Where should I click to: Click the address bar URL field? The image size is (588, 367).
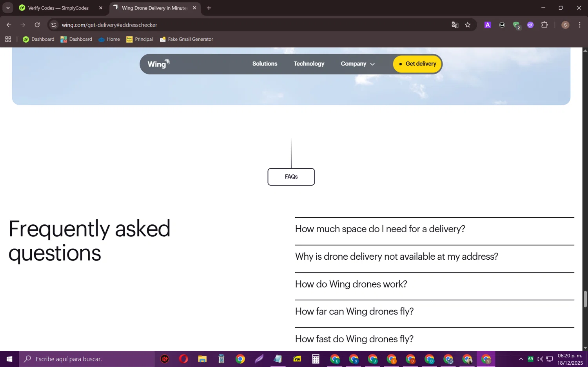251,25
